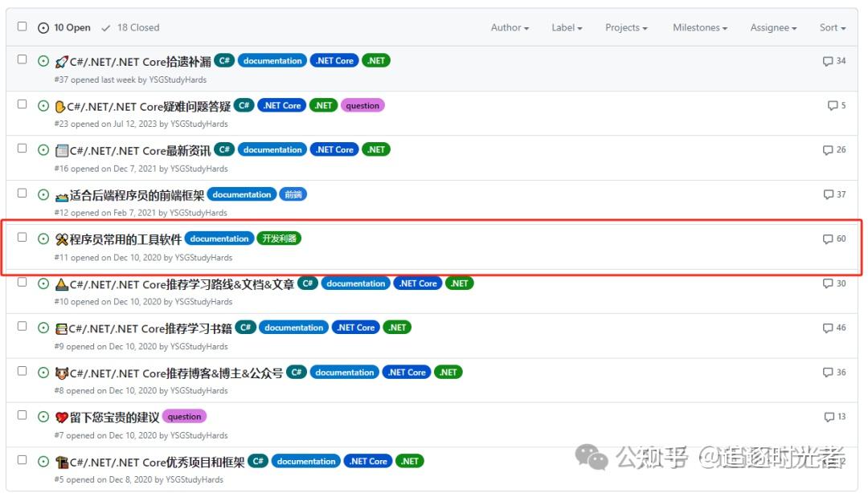Click documentation label on issue #10 学习路线
Image resolution: width=868 pixels, height=493 pixels.
click(x=355, y=283)
